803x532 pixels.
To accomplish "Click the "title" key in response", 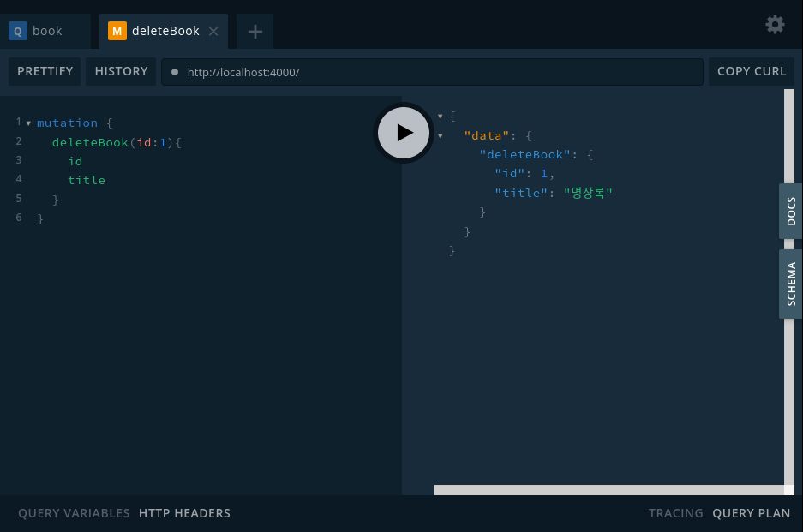I will click(521, 193).
